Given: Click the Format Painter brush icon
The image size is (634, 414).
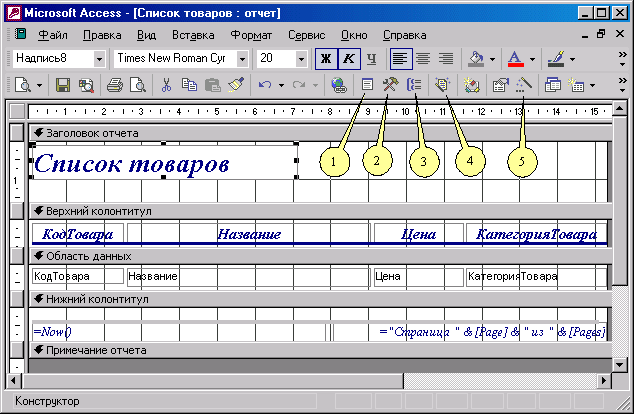Looking at the screenshot, I should [237, 86].
